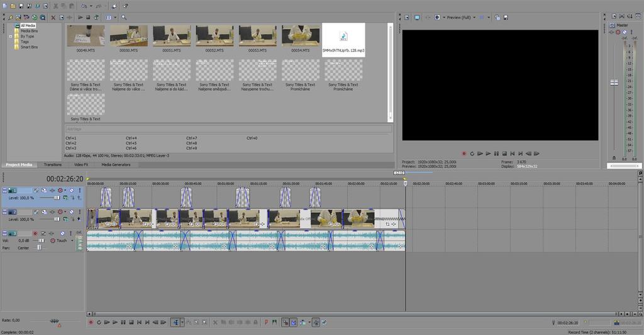
Task: Stop playback below the video preview
Action: [x=504, y=154]
